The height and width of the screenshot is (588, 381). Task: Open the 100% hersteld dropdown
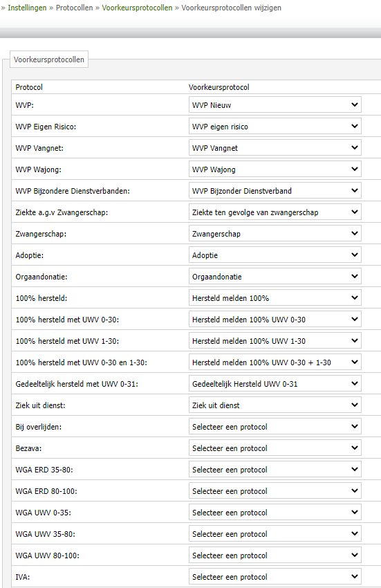[x=275, y=297]
